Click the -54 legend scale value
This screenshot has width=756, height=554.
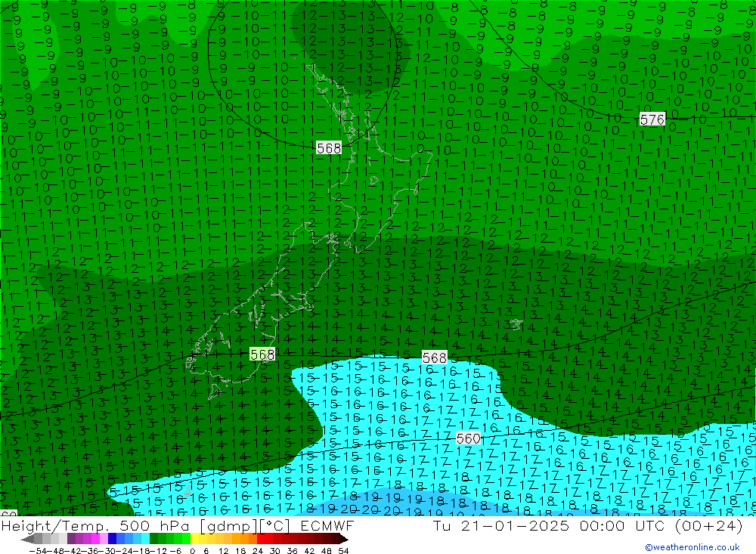click(x=39, y=551)
